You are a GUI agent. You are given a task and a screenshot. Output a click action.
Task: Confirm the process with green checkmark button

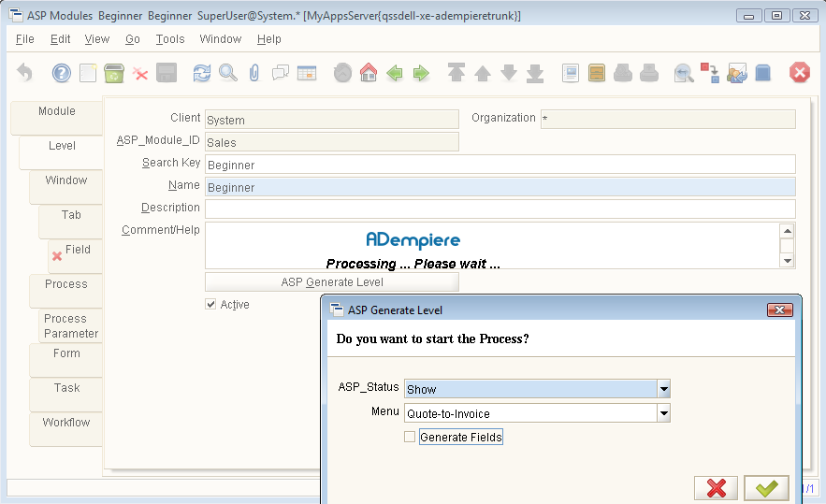pyautogui.click(x=766, y=488)
